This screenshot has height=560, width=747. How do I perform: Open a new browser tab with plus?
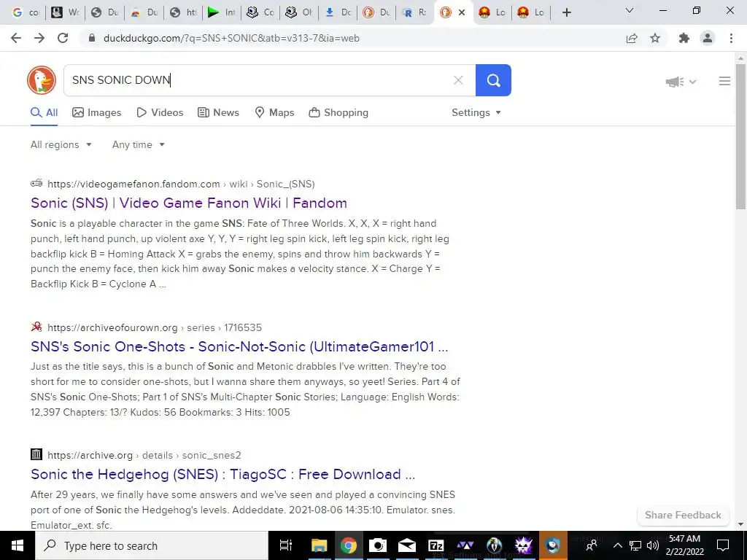(566, 12)
